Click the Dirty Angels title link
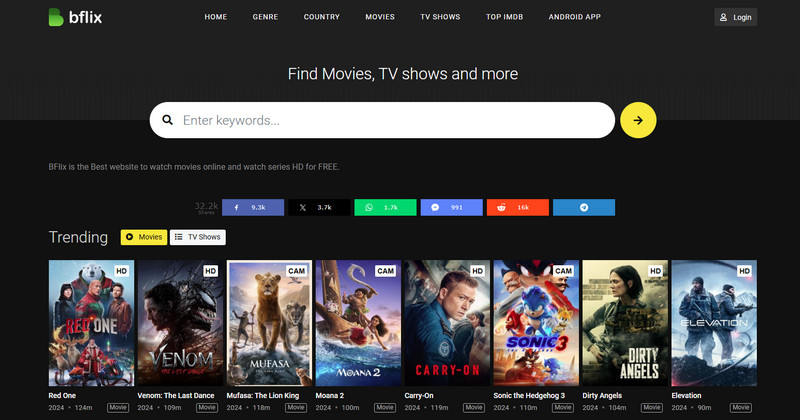The height and width of the screenshot is (420, 800). 602,396
